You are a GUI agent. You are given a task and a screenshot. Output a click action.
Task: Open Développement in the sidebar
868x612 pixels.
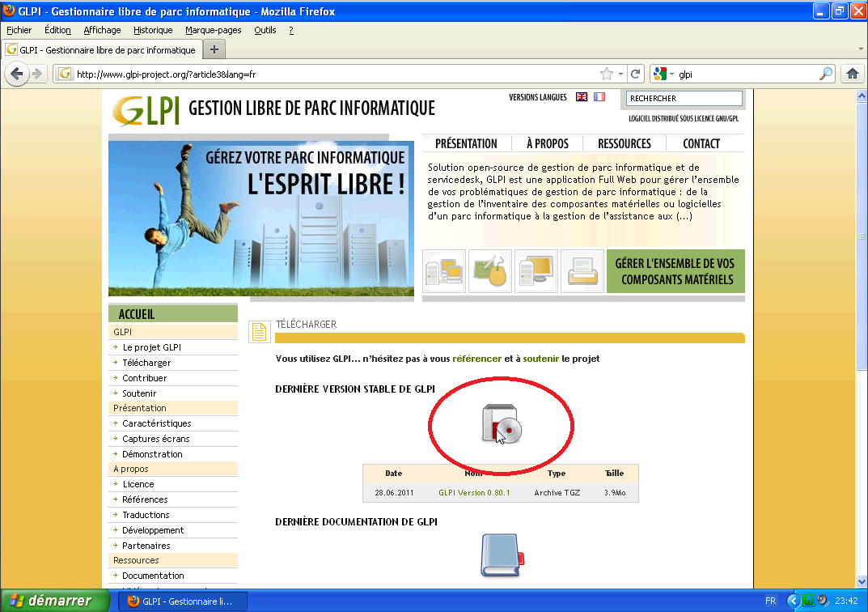point(153,530)
